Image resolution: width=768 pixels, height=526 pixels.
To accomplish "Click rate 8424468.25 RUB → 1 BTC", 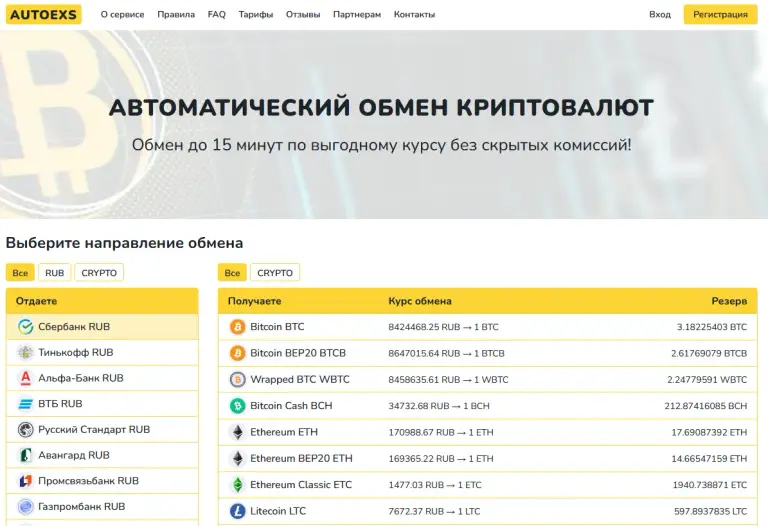I will pos(443,327).
